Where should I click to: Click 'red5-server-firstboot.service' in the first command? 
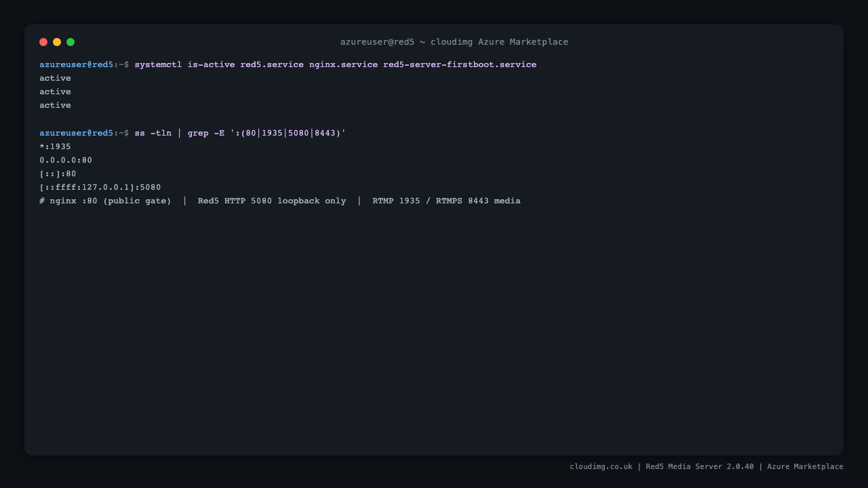[x=460, y=65]
